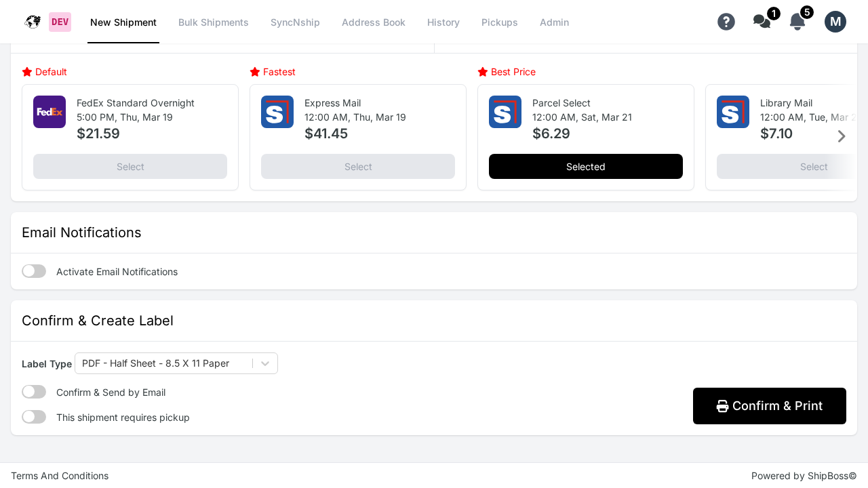This screenshot has width=868, height=488.
Task: Open the chat messages icon
Action: pyautogui.click(x=759, y=21)
